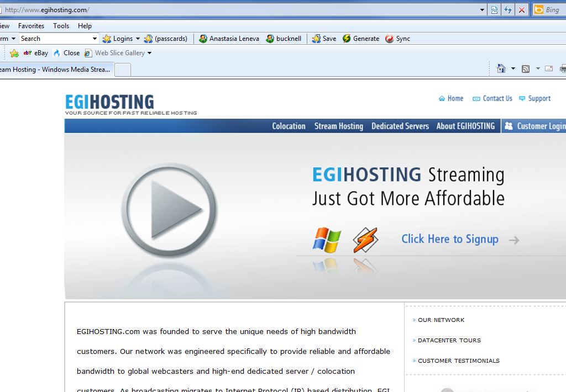Open the About EGIHOSTING nav item
The image size is (566, 392).
(x=465, y=126)
